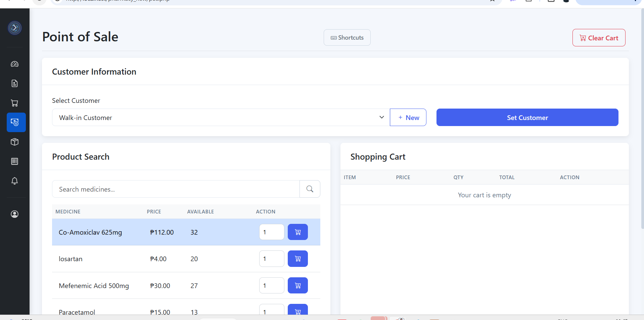
Task: Add losartan to the cart
Action: [297, 258]
